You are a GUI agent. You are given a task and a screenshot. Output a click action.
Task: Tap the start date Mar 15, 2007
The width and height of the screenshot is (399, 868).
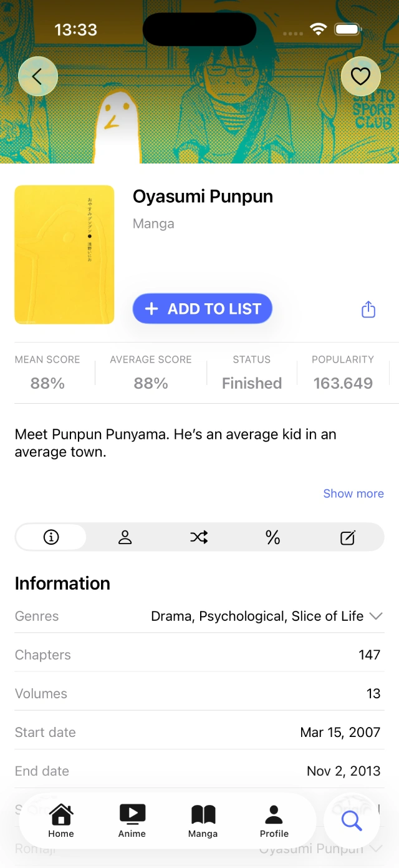click(x=340, y=732)
